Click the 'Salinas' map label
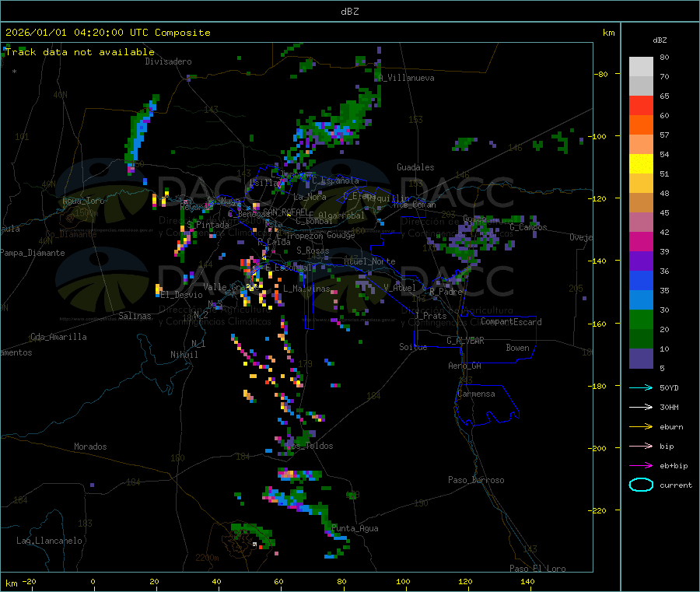This screenshot has width=700, height=592. [135, 316]
